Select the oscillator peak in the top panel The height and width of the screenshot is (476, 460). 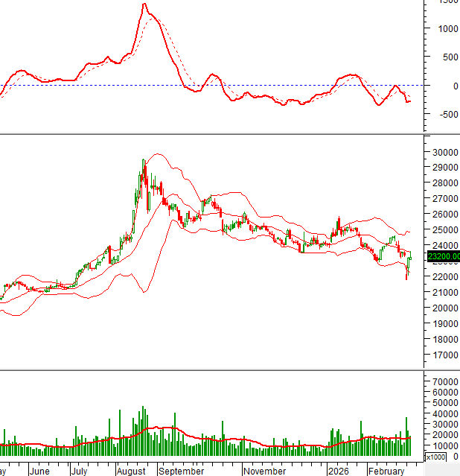(x=144, y=4)
